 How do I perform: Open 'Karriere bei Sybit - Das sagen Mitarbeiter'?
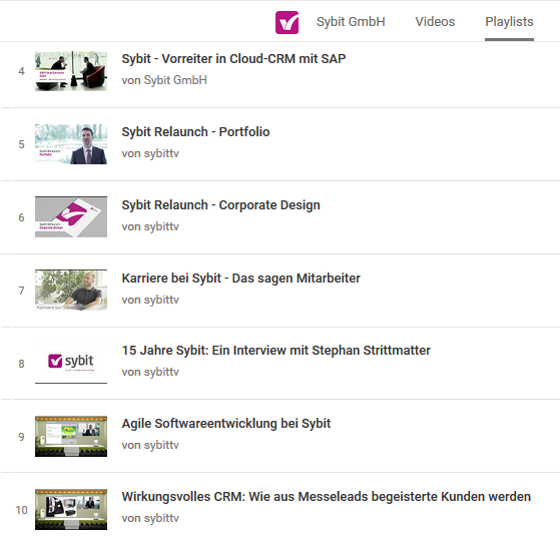pyautogui.click(x=241, y=278)
